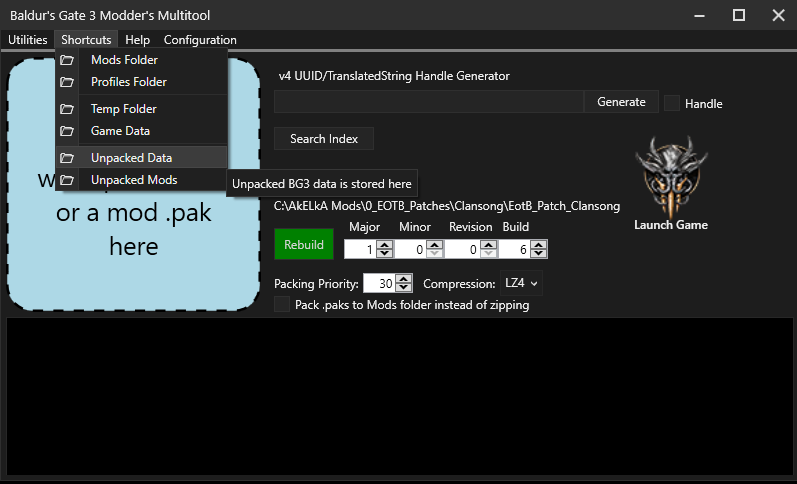Click the Major version input field
797x484 pixels.
pos(361,250)
